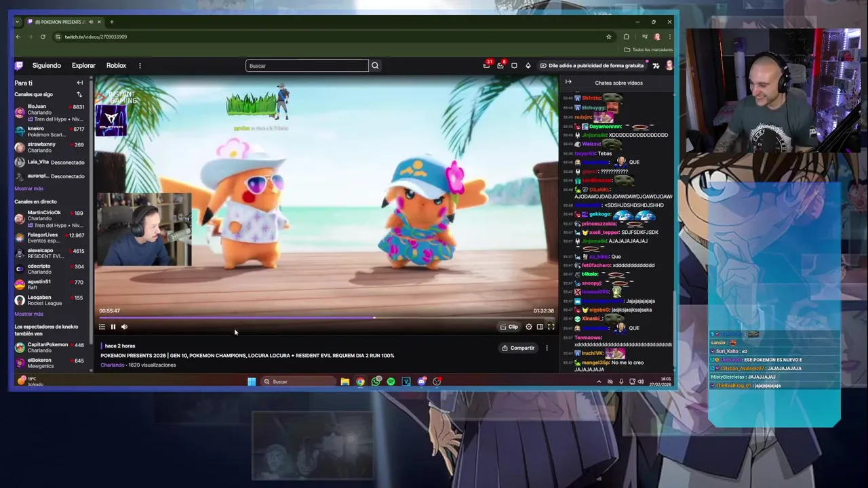This screenshot has width=868, height=488.
Task: Click the Twitch logo home icon
Action: coord(19,66)
